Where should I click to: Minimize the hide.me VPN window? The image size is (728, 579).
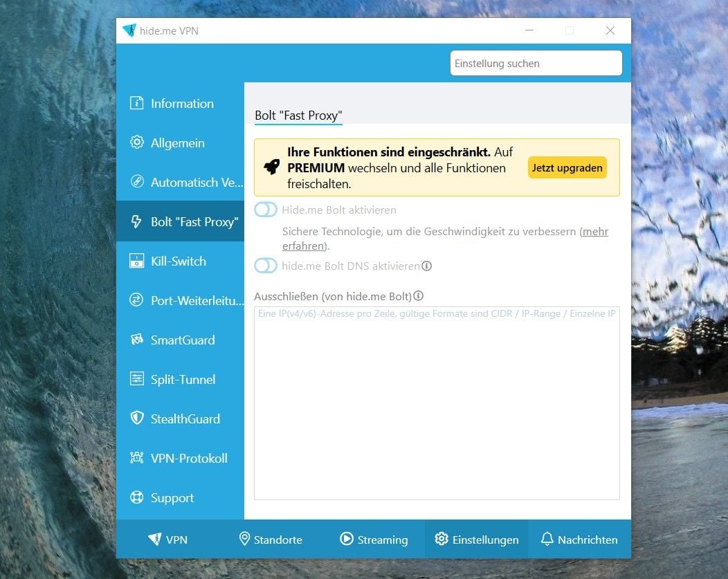pyautogui.click(x=529, y=30)
